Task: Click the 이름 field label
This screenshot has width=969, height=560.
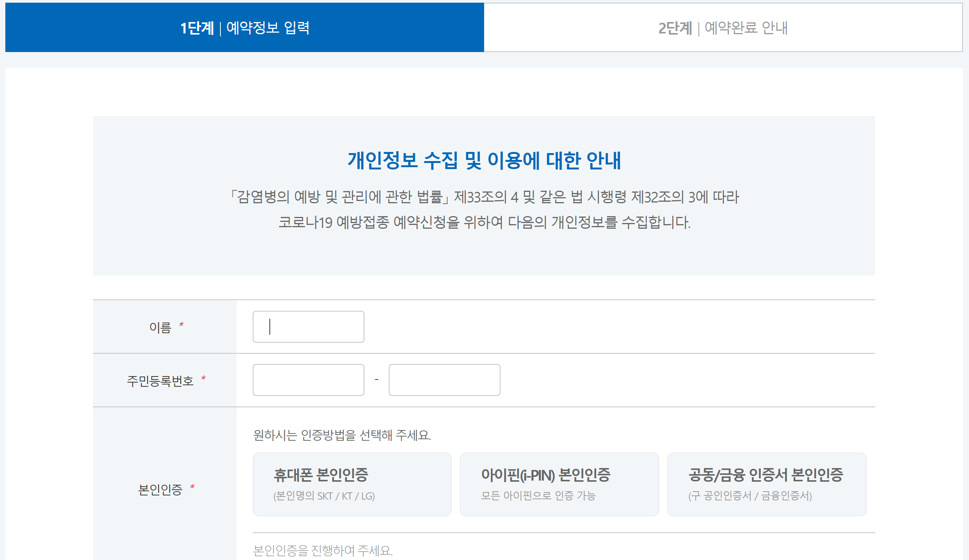Action: coord(160,327)
